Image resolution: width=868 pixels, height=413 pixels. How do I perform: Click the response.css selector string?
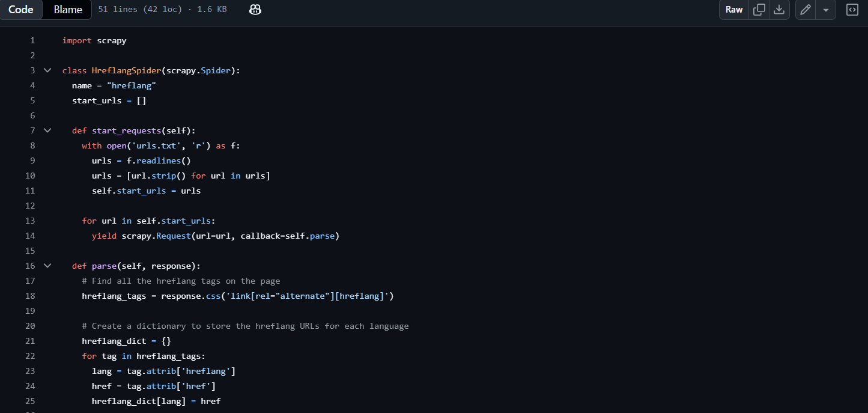308,296
